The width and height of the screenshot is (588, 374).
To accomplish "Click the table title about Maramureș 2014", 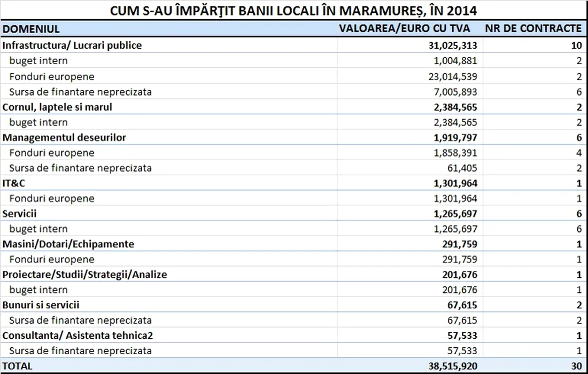I will (x=293, y=11).
